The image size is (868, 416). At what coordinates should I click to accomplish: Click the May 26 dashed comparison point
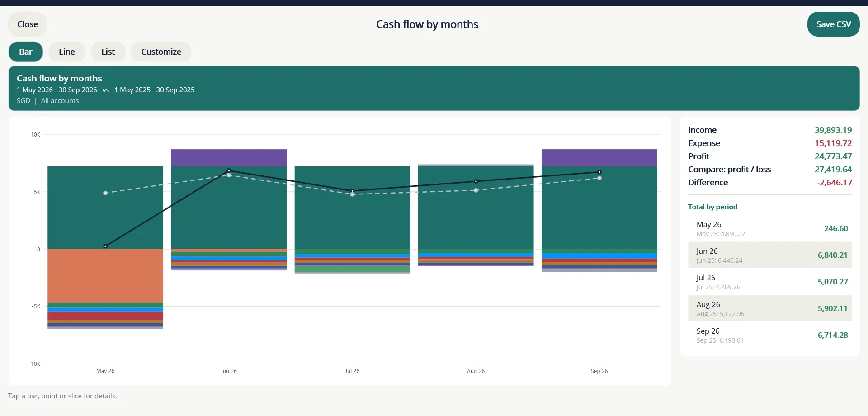(x=105, y=193)
